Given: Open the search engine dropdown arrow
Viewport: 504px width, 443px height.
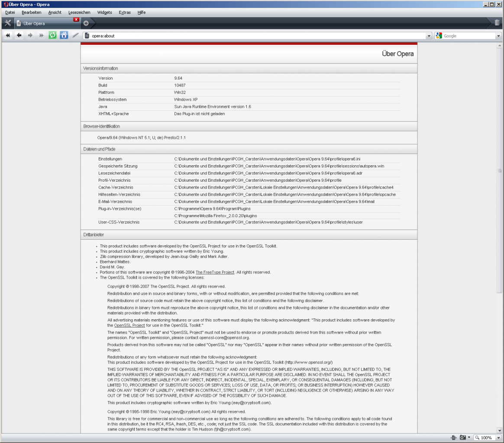Looking at the screenshot, I should click(x=498, y=36).
